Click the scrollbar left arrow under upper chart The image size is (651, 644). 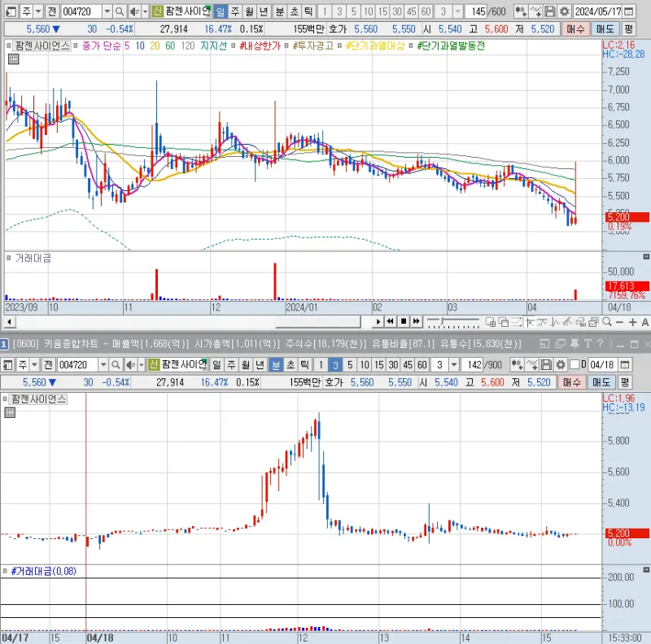point(10,321)
